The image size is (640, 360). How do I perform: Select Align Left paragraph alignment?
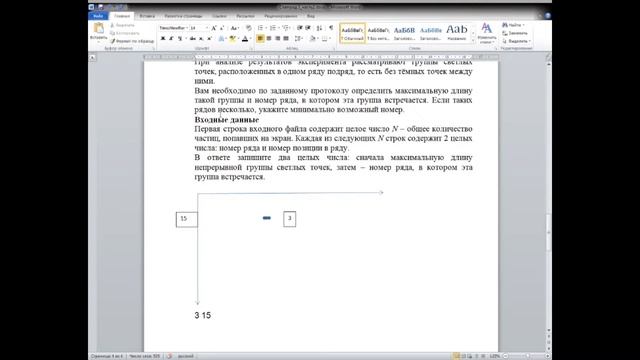tap(260, 39)
